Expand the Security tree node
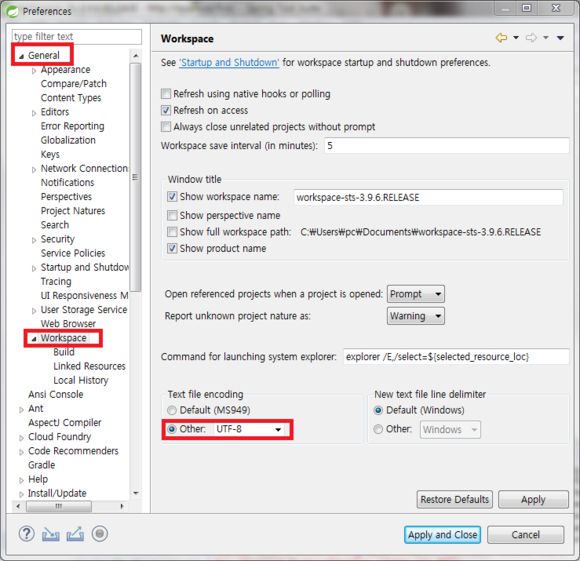 [x=34, y=240]
